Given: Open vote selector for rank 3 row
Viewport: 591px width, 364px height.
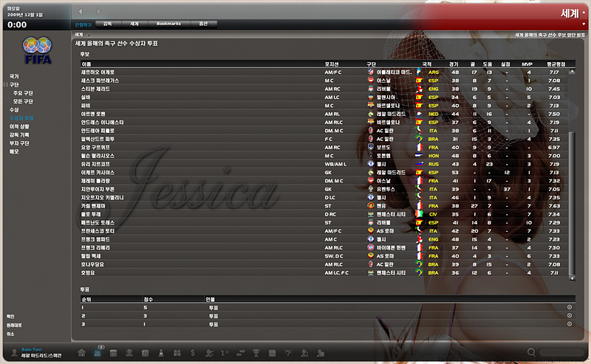Looking at the screenshot, I should pos(570,323).
